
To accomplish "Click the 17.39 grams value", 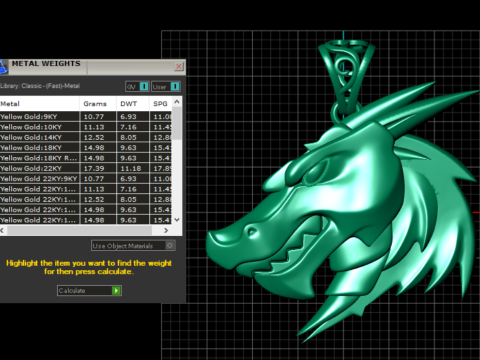I will (x=94, y=169).
